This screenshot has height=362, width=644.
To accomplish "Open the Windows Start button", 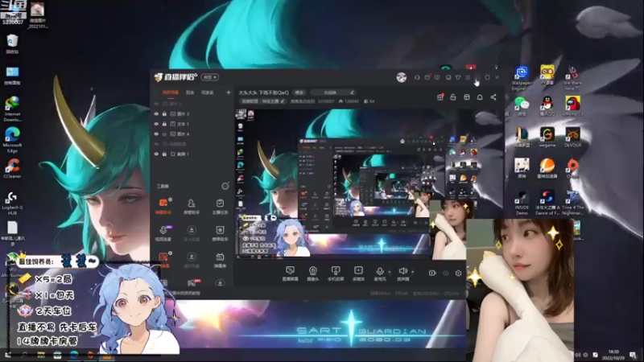I will tap(8, 355).
